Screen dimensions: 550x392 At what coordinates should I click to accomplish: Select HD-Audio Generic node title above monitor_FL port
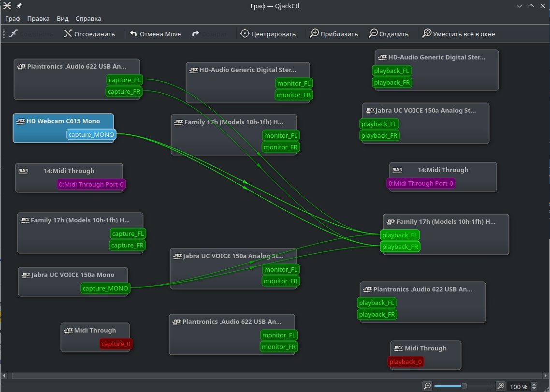248,70
